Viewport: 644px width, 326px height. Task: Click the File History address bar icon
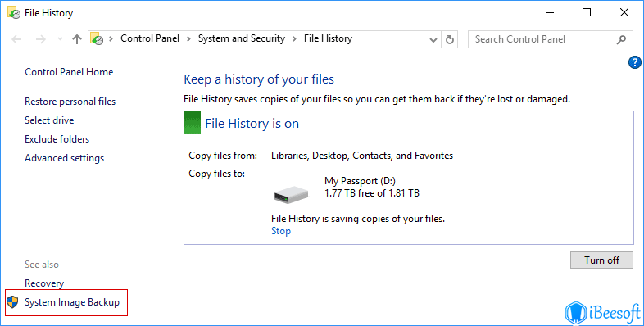pyautogui.click(x=97, y=38)
